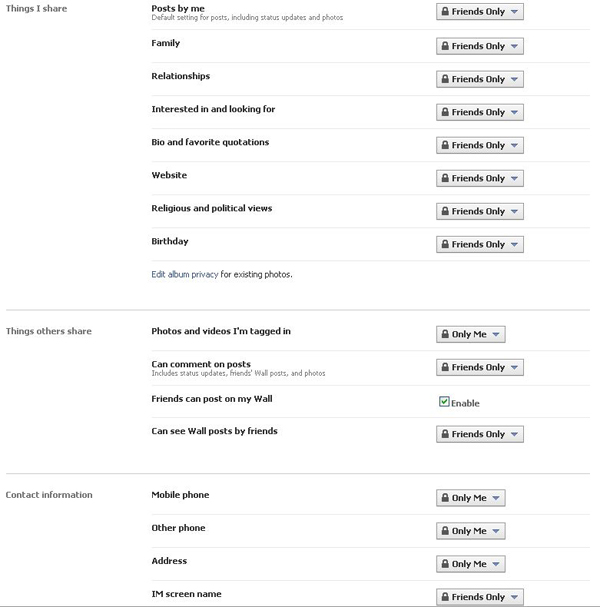600x607 pixels.
Task: Expand Other phone privacy dropdown
Action: pyautogui.click(x=471, y=531)
